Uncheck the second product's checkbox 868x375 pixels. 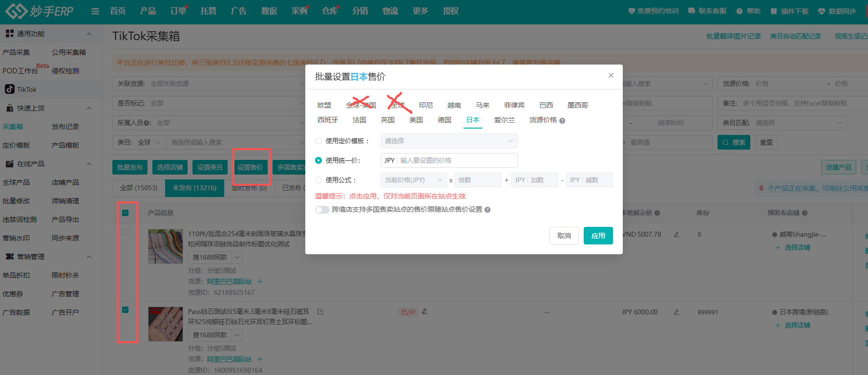tap(126, 310)
